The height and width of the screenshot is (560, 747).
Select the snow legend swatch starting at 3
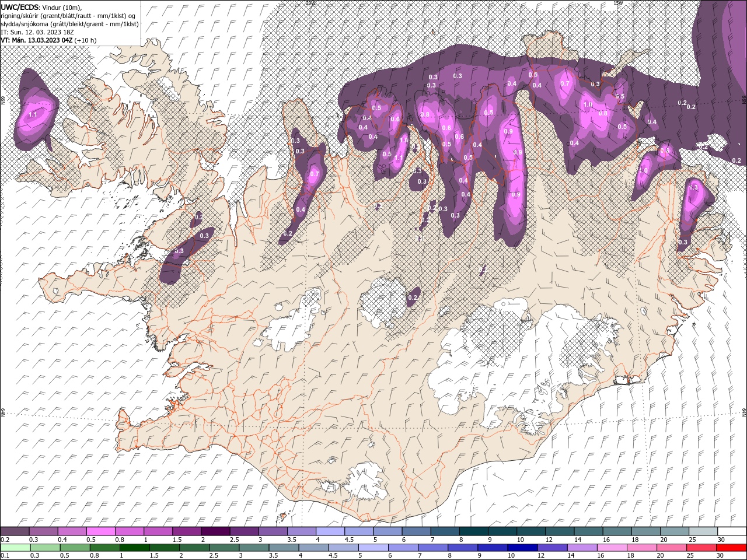[x=273, y=531]
